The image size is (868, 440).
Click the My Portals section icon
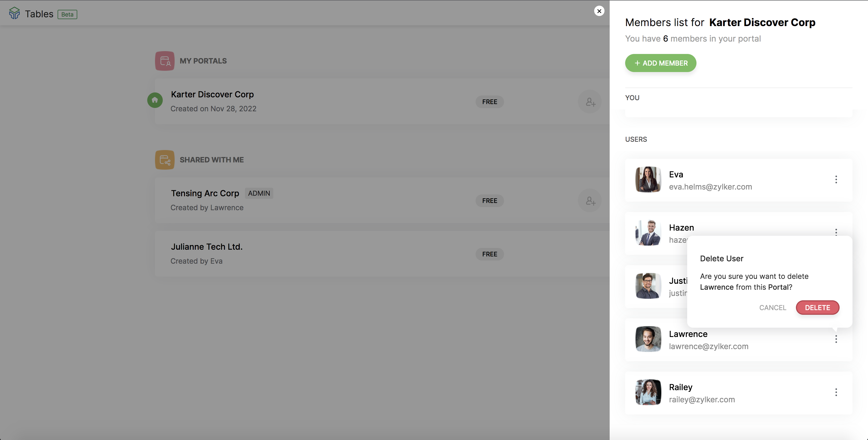tap(165, 61)
